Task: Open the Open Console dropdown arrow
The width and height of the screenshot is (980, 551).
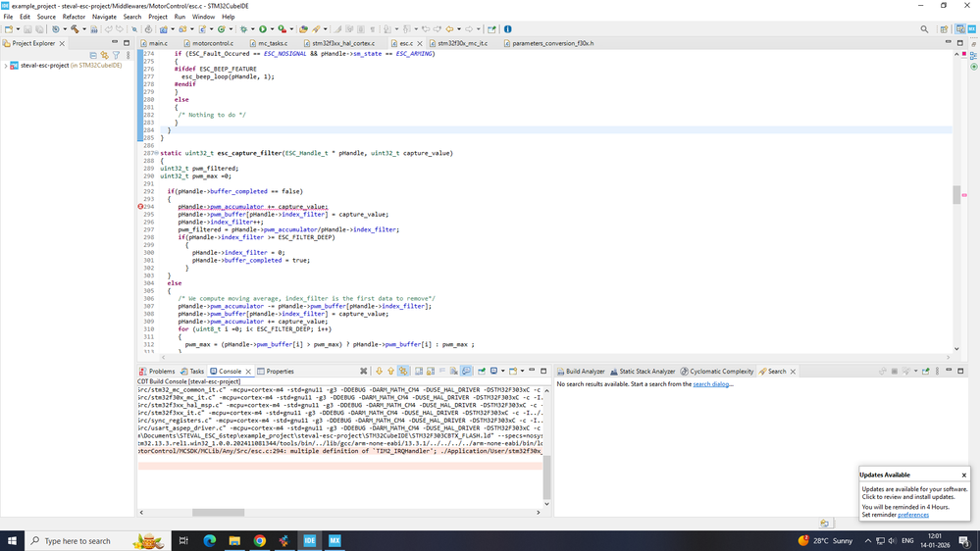Action: 522,371
